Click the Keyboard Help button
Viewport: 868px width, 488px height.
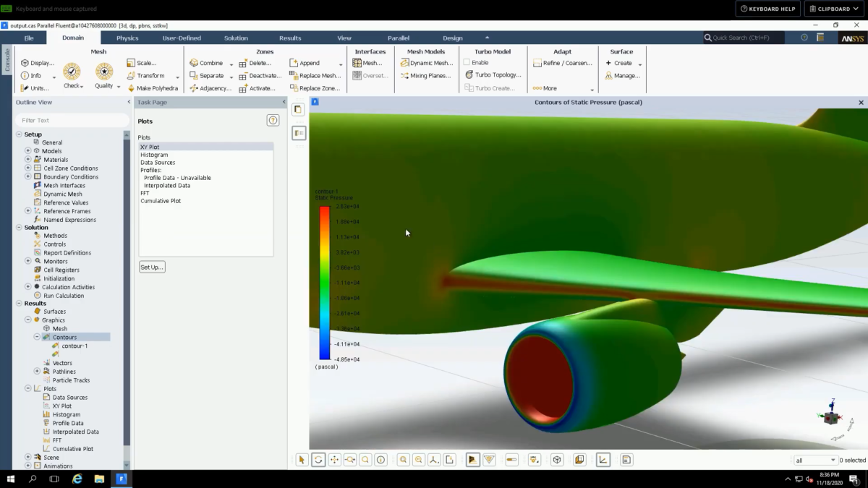pos(767,9)
